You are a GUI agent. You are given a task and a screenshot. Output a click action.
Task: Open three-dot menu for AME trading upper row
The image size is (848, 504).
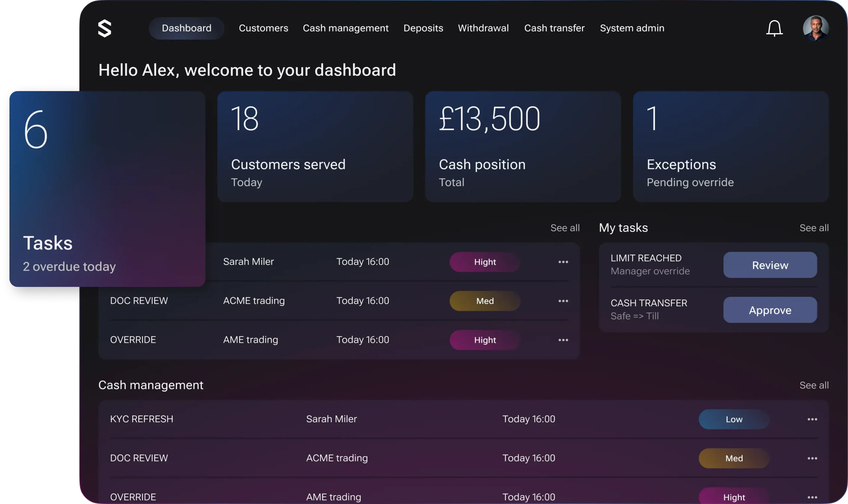pos(563,340)
